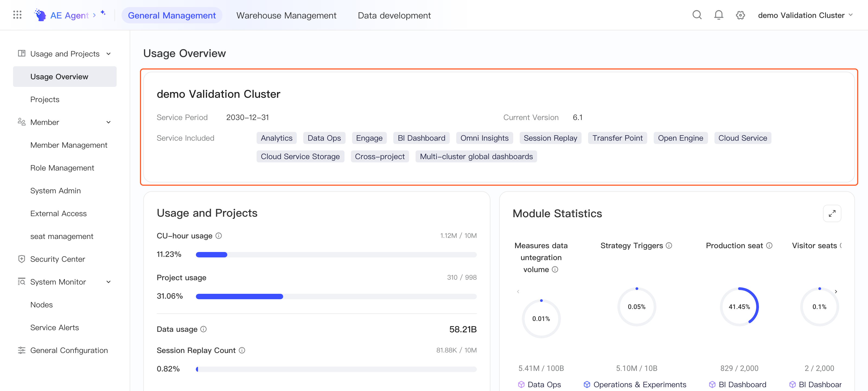Image resolution: width=868 pixels, height=391 pixels.
Task: Open Nodes under System Monitor
Action: 42,305
